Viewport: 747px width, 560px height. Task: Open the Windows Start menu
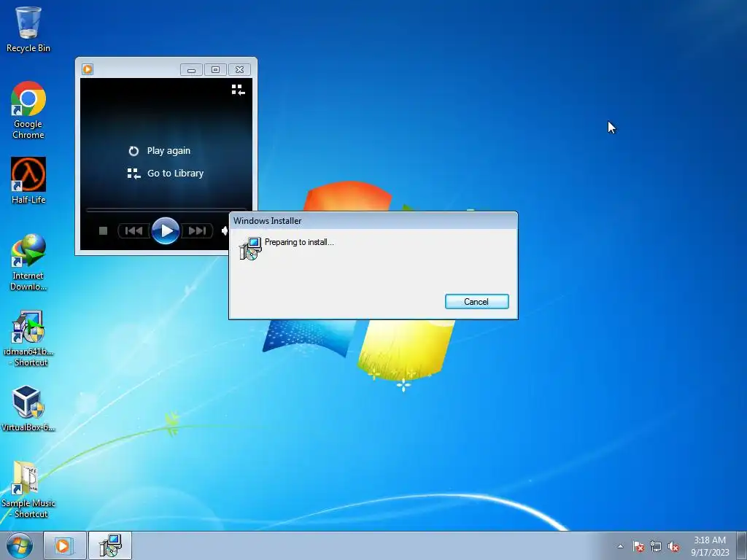(19, 545)
